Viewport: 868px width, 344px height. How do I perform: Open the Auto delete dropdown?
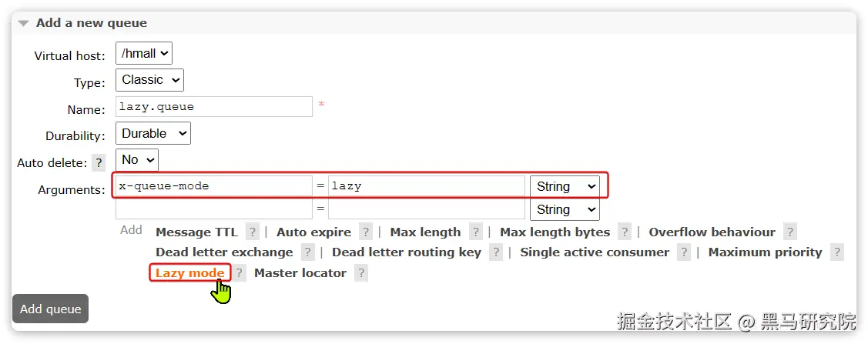tap(136, 159)
